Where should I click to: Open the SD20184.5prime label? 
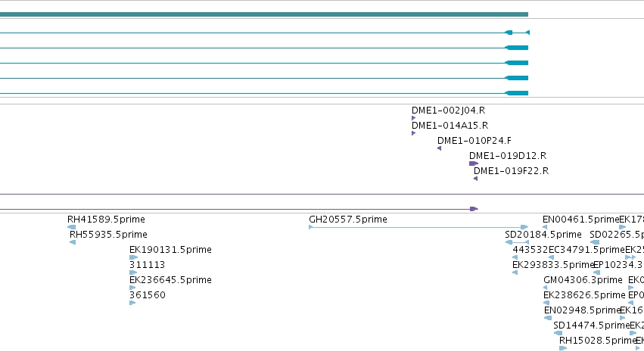(x=543, y=235)
